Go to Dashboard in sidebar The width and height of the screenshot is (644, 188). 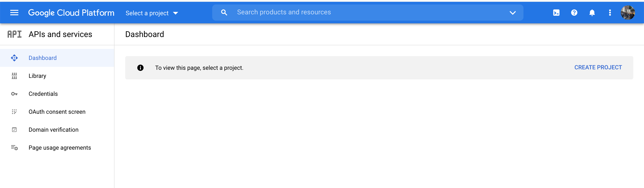point(42,58)
